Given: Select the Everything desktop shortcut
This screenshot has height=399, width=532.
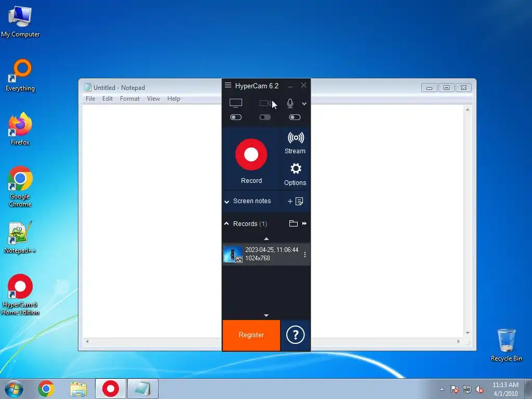Looking at the screenshot, I should [x=20, y=75].
